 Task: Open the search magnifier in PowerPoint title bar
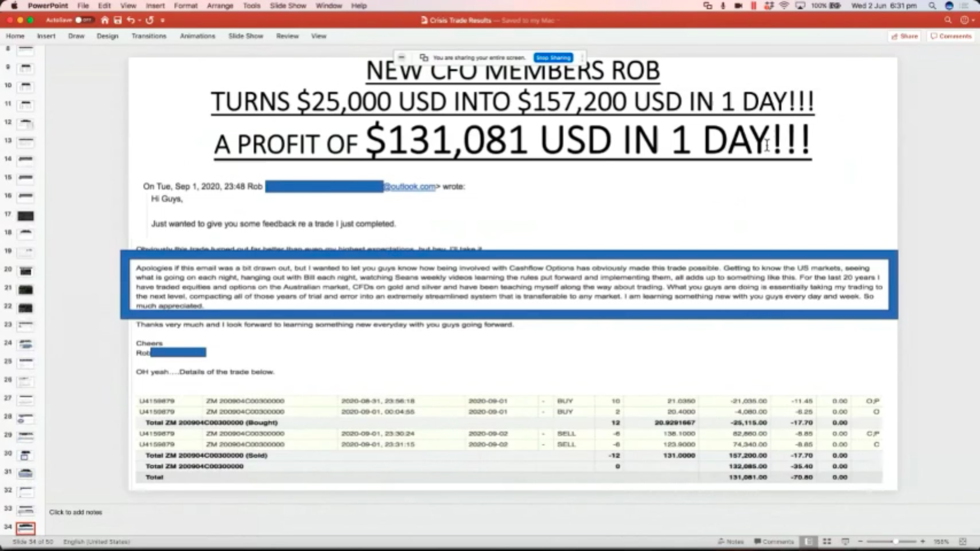click(x=948, y=20)
